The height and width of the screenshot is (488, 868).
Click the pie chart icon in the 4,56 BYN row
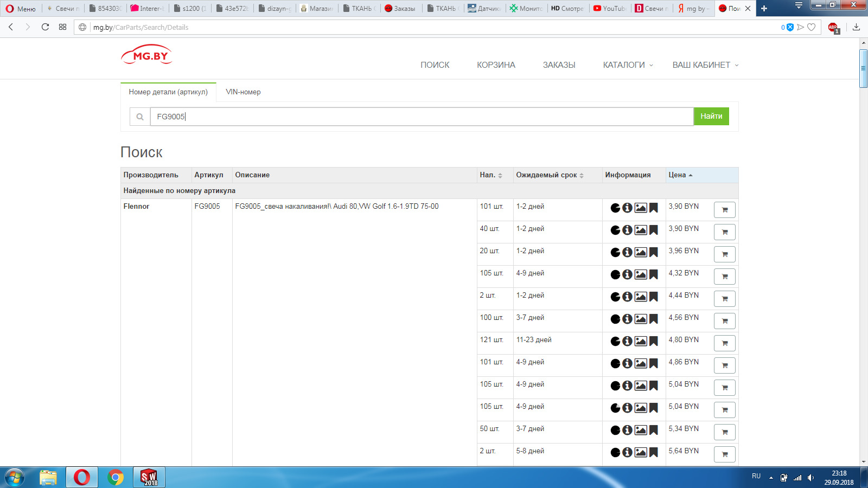tap(615, 319)
